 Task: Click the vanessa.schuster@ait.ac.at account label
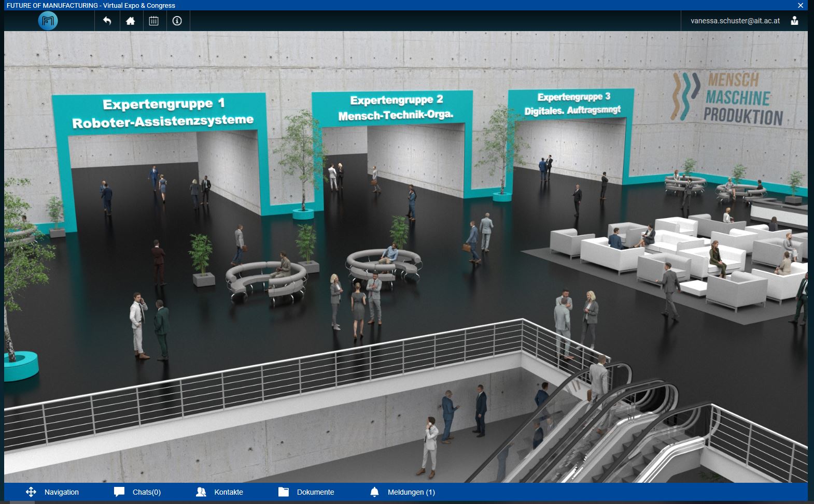[x=735, y=21]
